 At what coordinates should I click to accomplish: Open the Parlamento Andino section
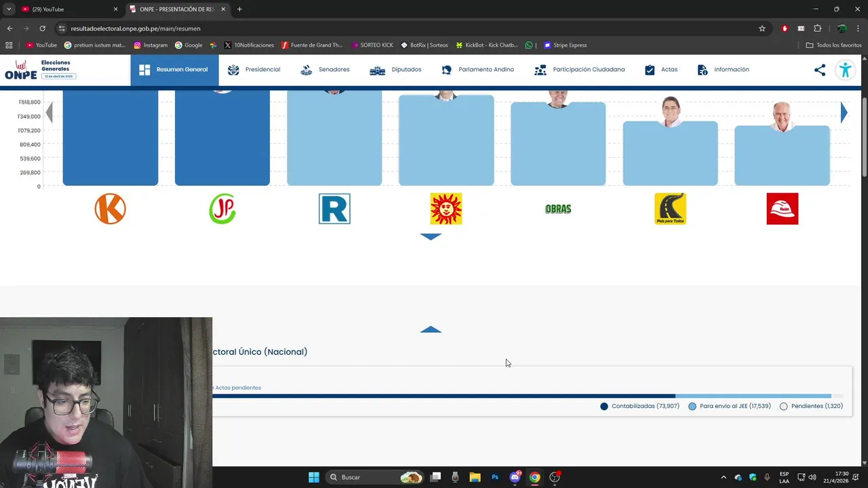pyautogui.click(x=477, y=70)
